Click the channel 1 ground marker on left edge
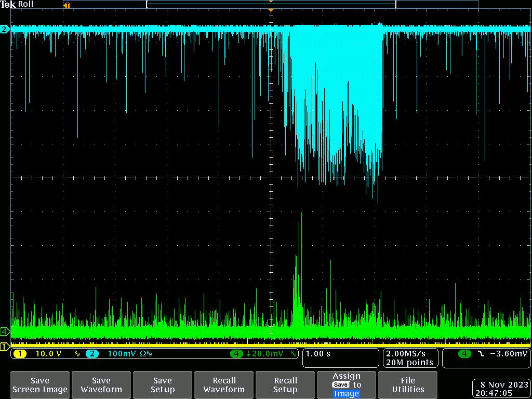532x399 pixels. point(4,347)
